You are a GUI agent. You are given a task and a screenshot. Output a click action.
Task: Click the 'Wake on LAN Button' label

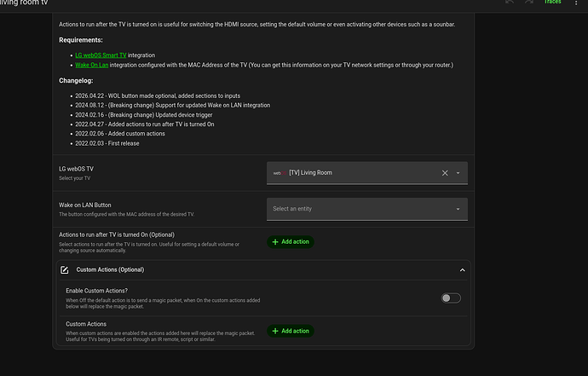click(84, 205)
